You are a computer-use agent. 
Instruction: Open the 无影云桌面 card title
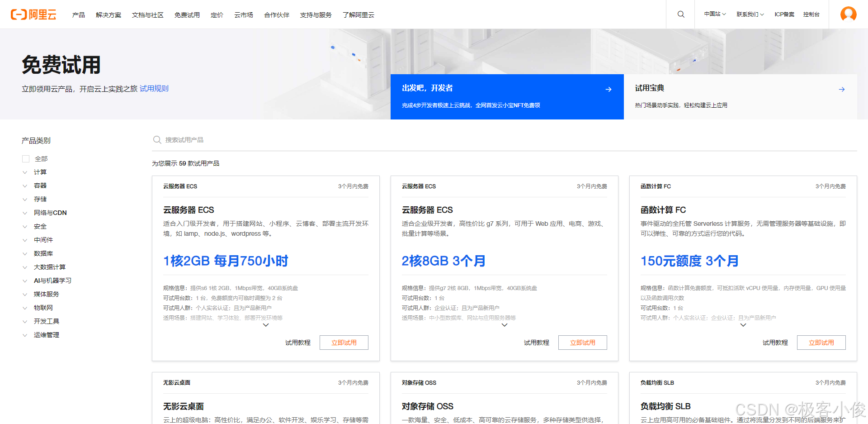pyautogui.click(x=184, y=406)
